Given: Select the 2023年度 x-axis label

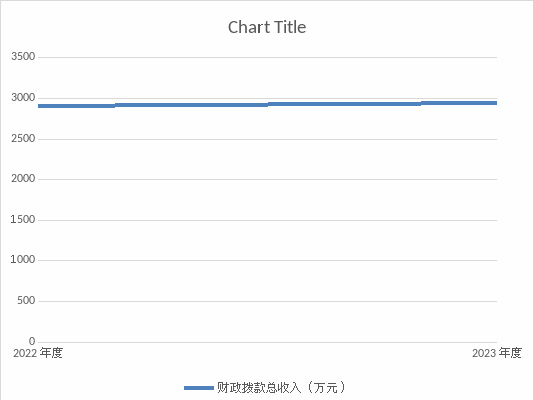Looking at the screenshot, I should [497, 353].
